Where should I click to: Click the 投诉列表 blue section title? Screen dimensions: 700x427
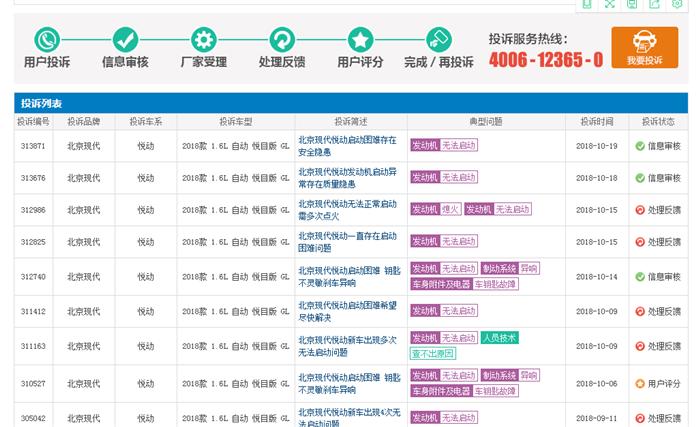click(x=42, y=104)
